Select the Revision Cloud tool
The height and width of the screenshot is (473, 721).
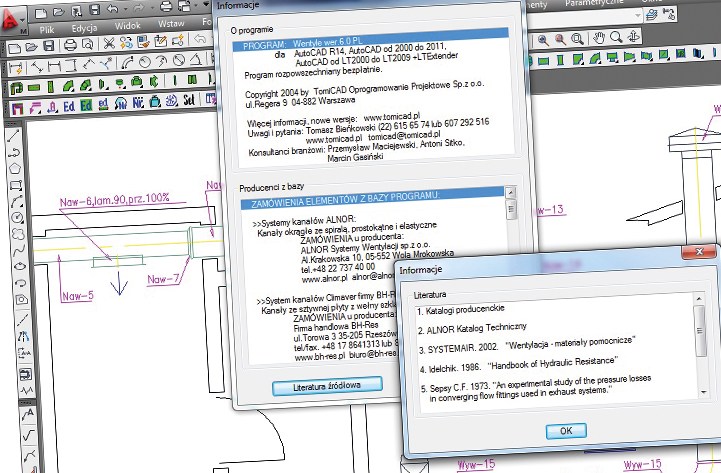coord(18,234)
